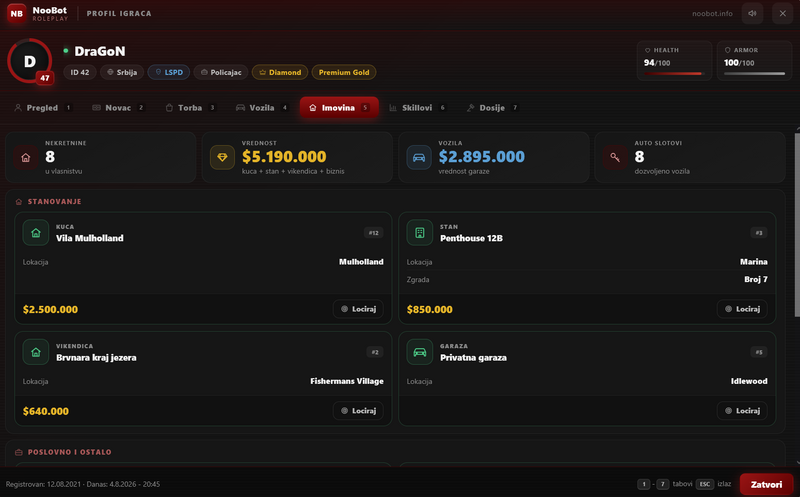The image size is (800, 497).
Task: Click the Policajac rank badge
Action: tap(221, 72)
